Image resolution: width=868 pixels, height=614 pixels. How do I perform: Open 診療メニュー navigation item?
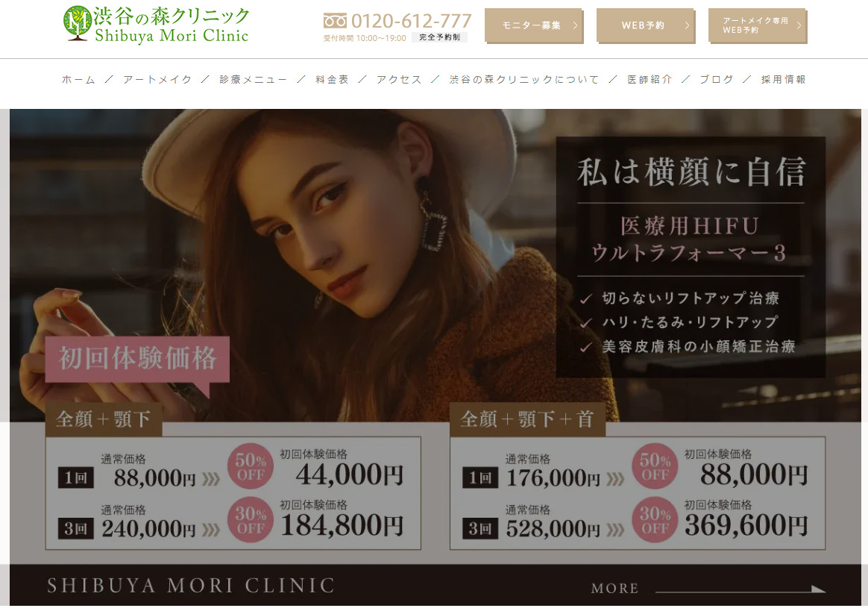point(254,80)
